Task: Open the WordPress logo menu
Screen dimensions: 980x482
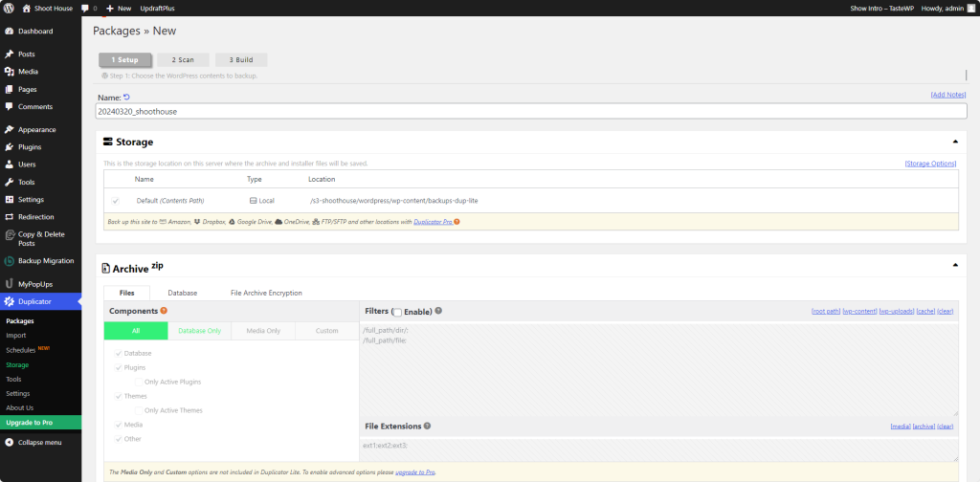Action: click(9, 9)
